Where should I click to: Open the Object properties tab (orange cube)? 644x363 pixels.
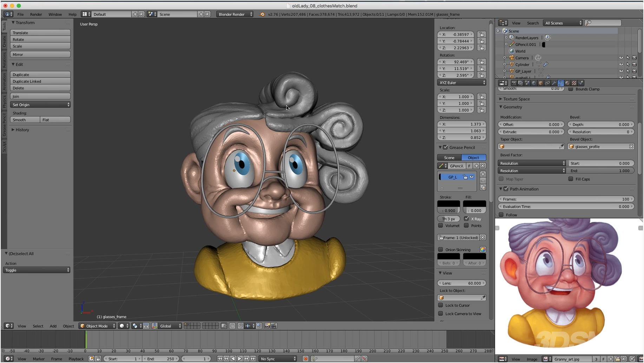tap(541, 83)
